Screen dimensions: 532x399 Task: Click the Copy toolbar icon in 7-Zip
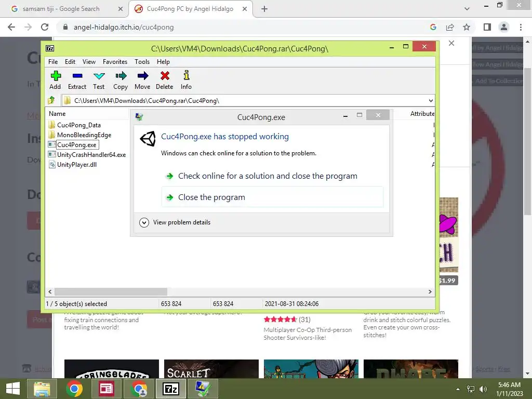point(121,80)
